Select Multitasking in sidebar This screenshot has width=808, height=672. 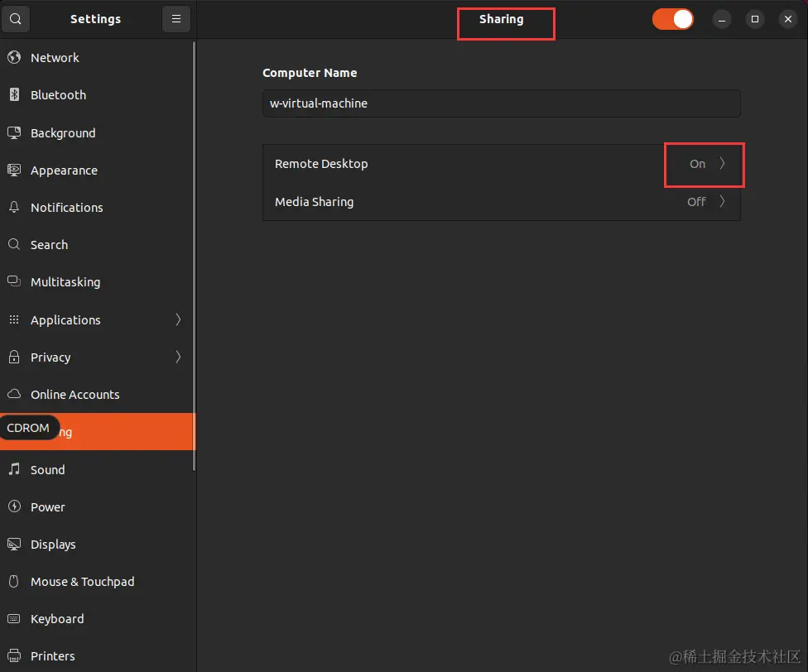(97, 281)
